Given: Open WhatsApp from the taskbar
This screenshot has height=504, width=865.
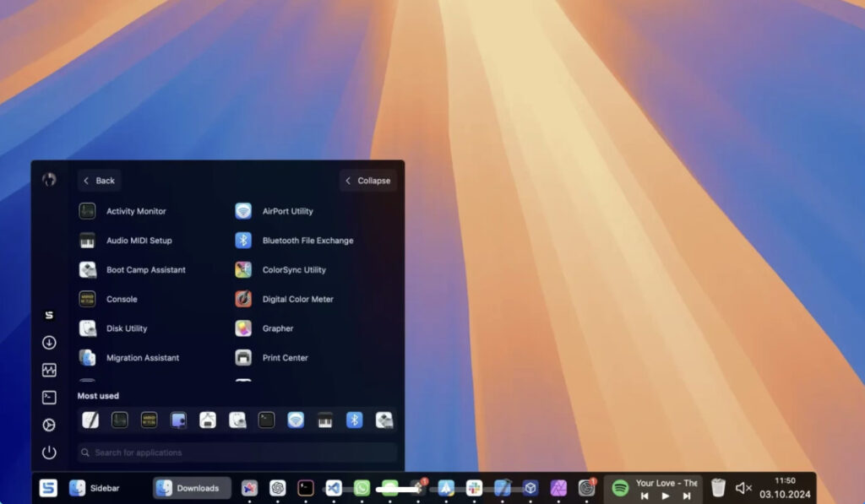Looking at the screenshot, I should coord(362,488).
